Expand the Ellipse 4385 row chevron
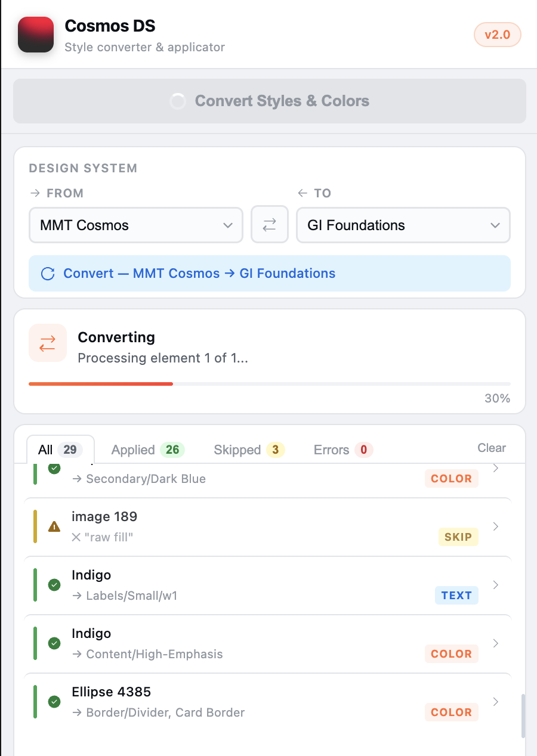Screen dimensions: 537x756 [x=496, y=702]
